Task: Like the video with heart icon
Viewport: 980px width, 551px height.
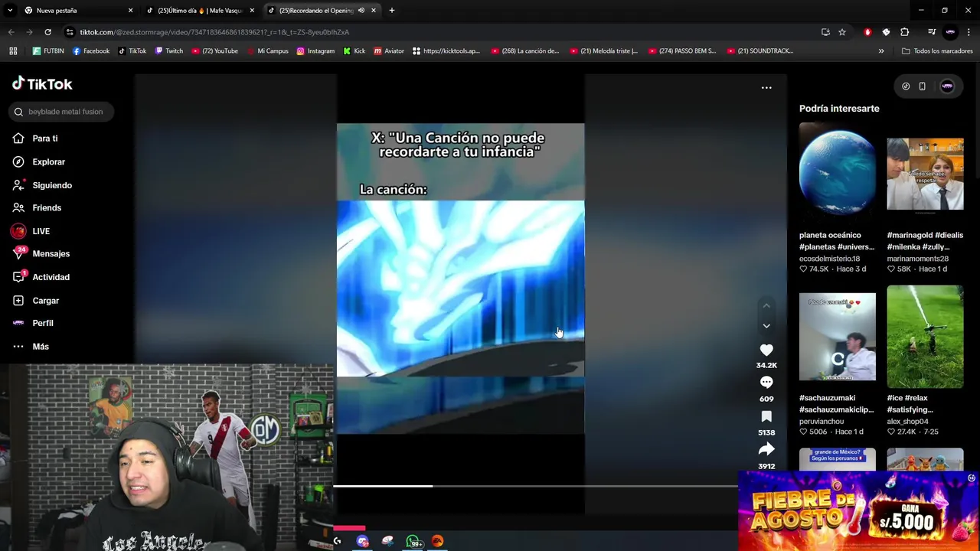Action: 766,350
